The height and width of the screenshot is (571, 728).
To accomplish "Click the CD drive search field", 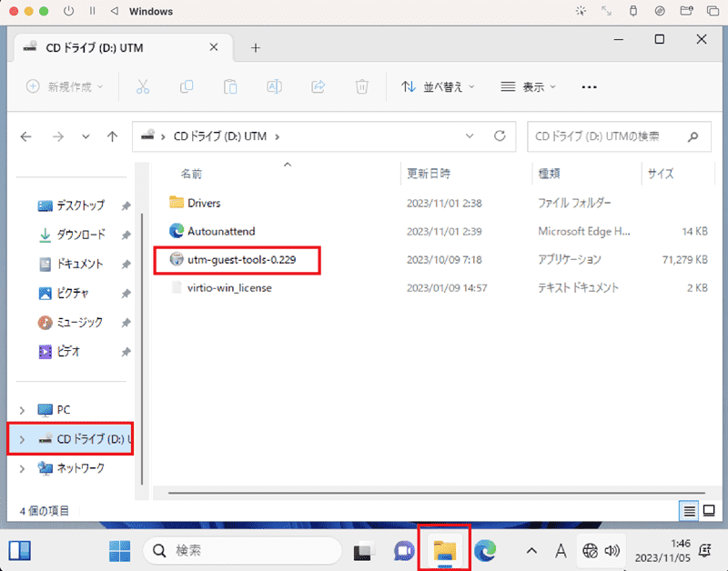I will pyautogui.click(x=619, y=136).
